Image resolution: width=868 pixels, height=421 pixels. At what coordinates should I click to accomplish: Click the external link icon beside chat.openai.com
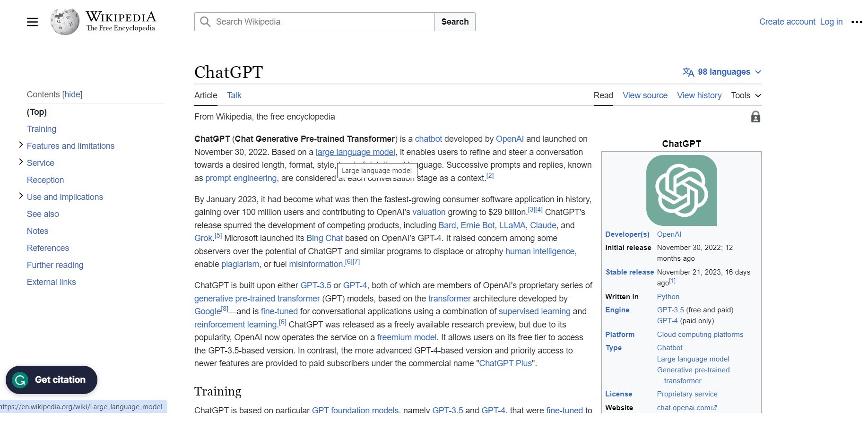(714, 407)
